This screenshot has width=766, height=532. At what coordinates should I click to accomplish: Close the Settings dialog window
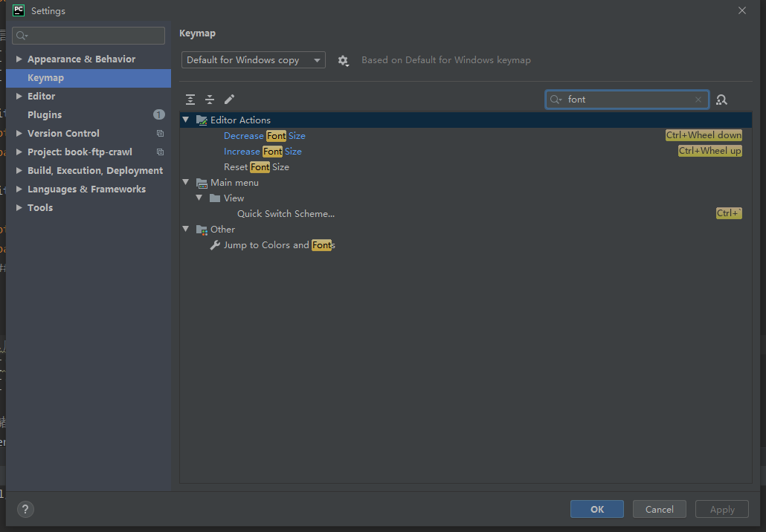point(742,10)
